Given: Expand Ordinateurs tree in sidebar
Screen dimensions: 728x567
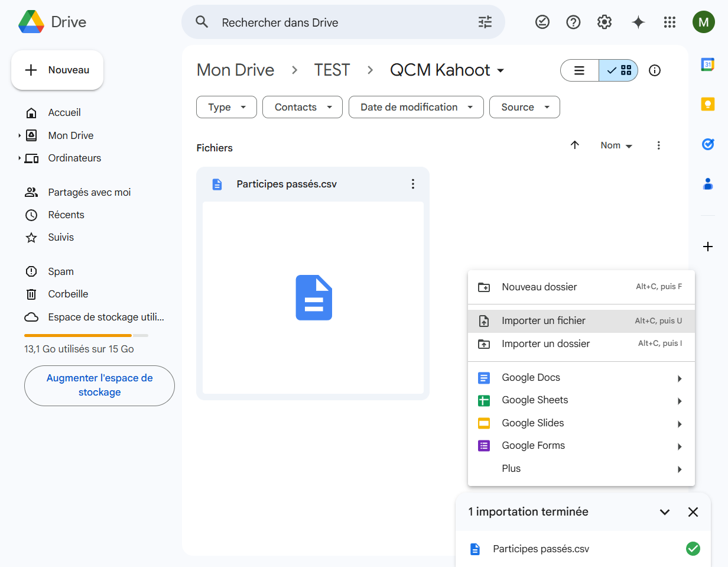Looking at the screenshot, I should [19, 158].
